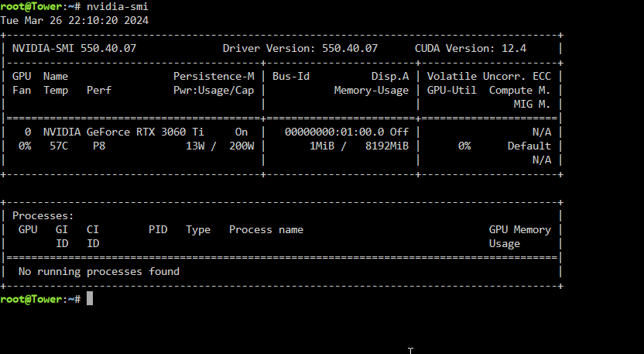
Task: Click the performance state P8
Action: pyautogui.click(x=99, y=146)
